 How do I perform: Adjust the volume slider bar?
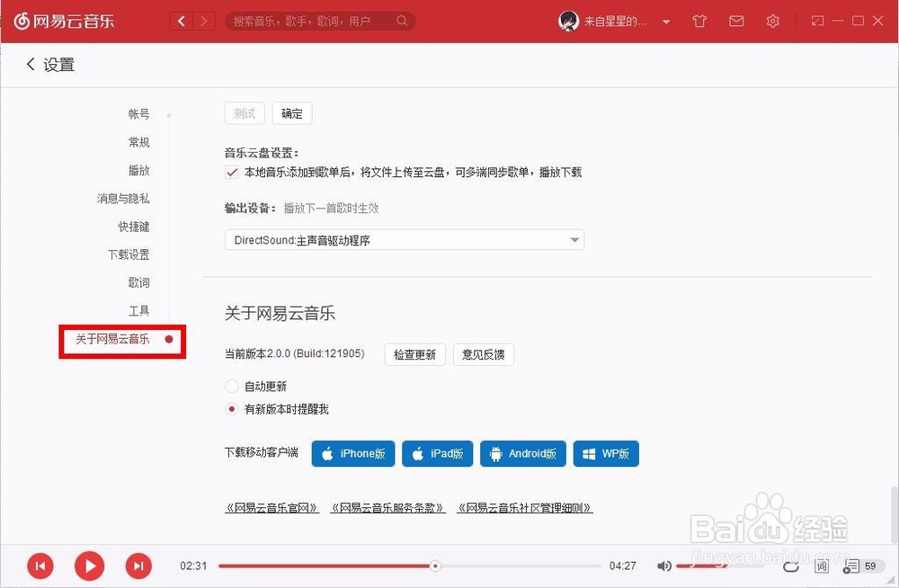coord(720,566)
